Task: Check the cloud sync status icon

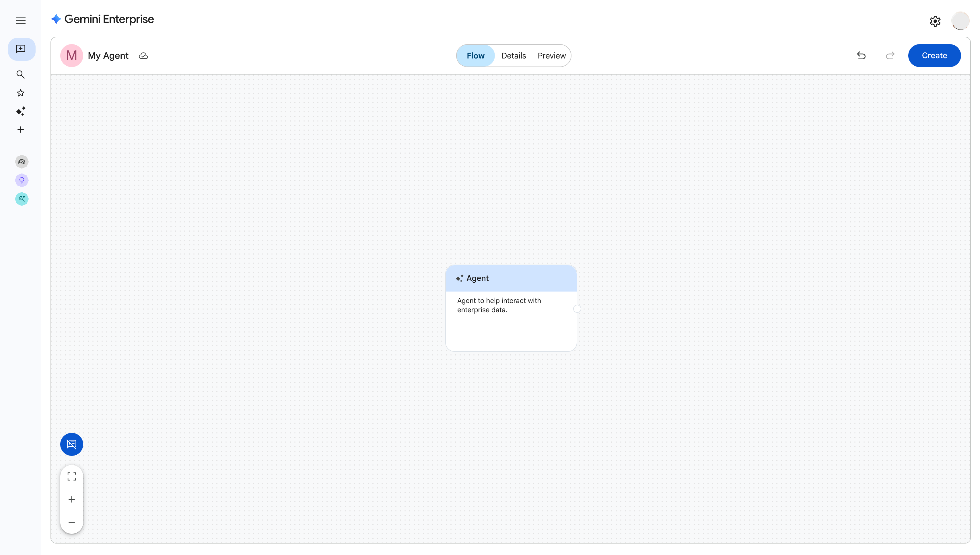Action: click(x=143, y=56)
